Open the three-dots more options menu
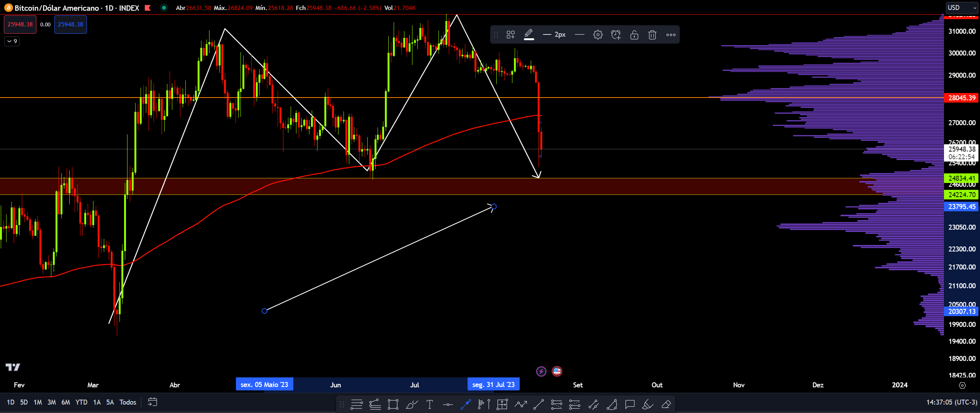This screenshot has width=980, height=413. [671, 35]
